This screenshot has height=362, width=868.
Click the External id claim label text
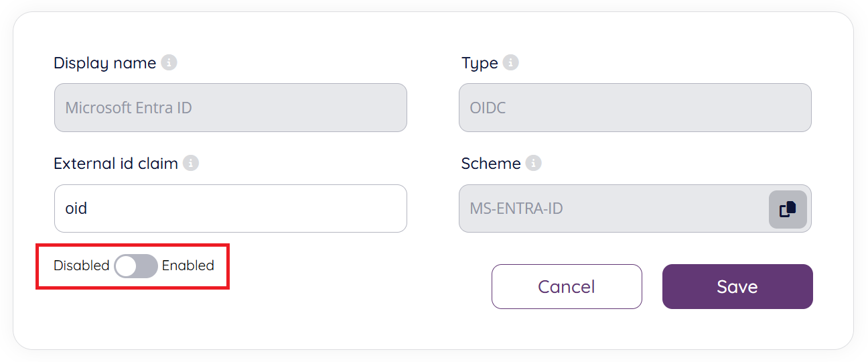click(x=116, y=164)
